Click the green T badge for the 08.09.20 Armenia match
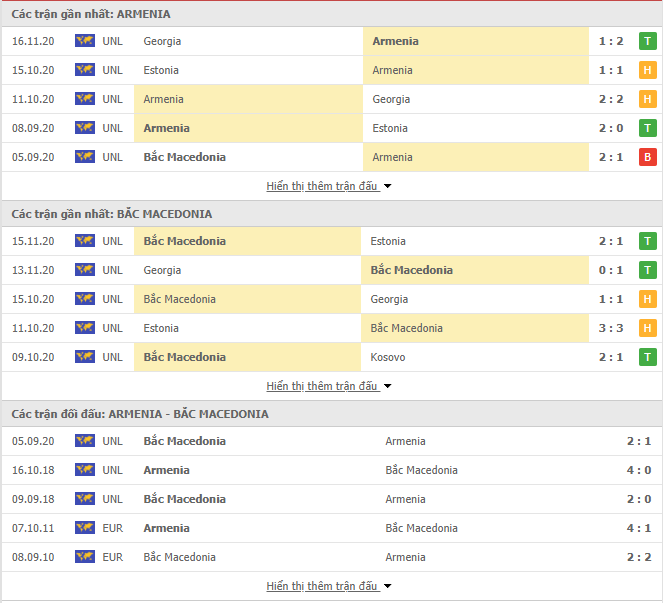The width and height of the screenshot is (663, 603). (647, 128)
